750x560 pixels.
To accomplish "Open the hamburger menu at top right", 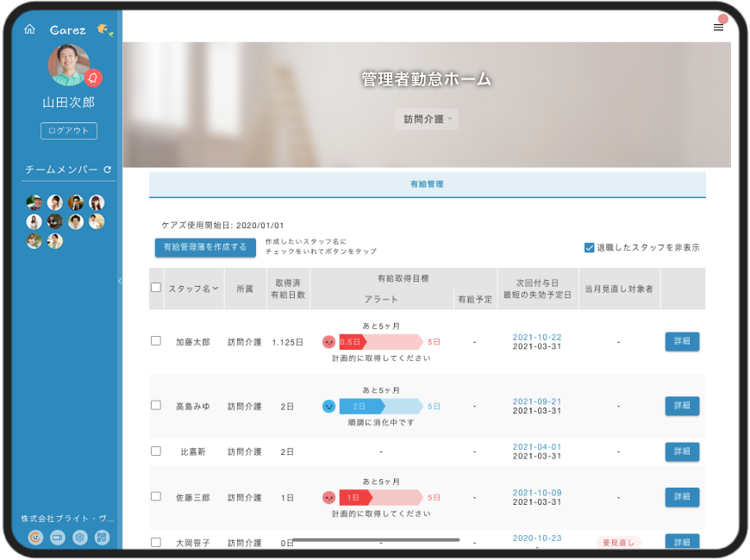I will pos(718,27).
